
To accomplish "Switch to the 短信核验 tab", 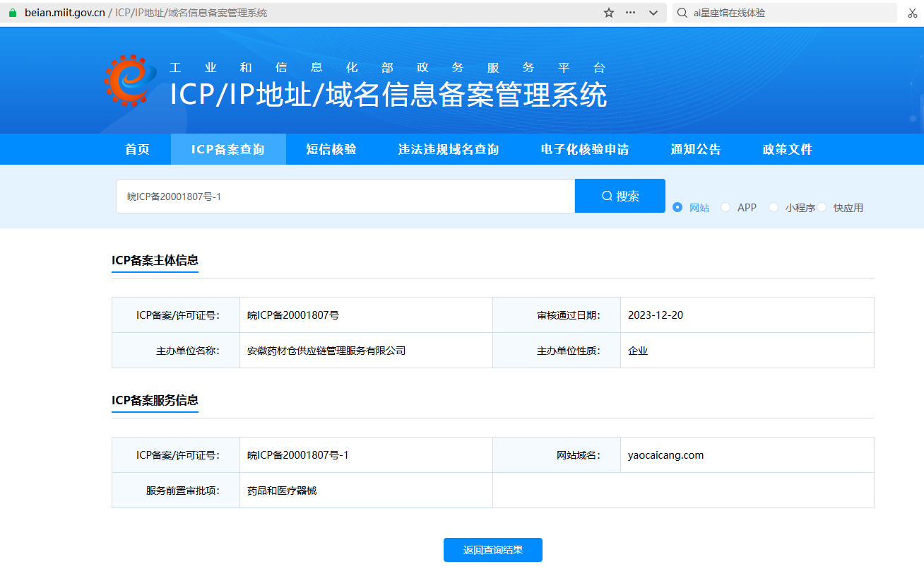I will pos(331,149).
